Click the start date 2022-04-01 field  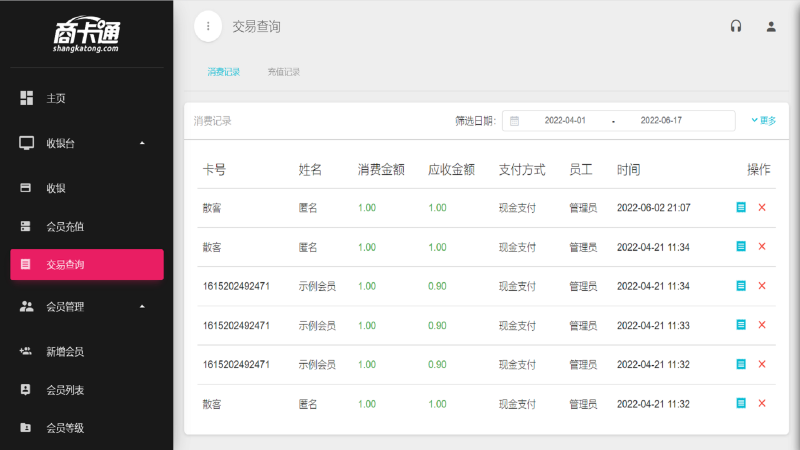coord(565,120)
